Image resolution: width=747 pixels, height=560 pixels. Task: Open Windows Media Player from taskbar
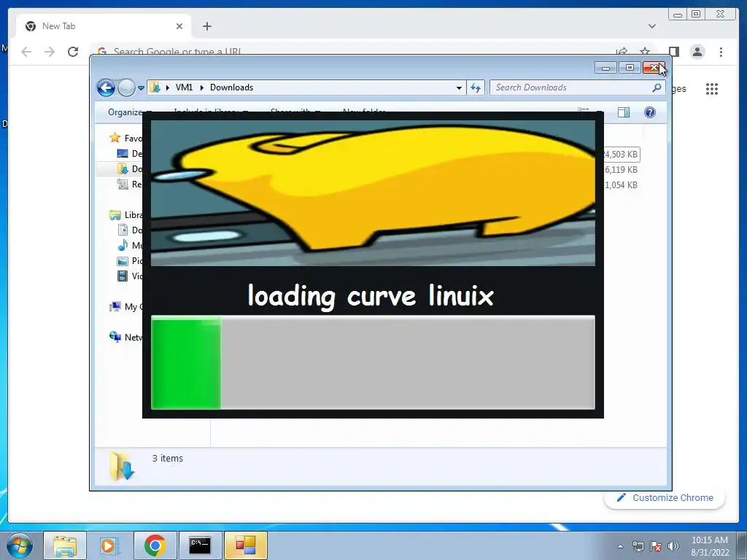(108, 545)
